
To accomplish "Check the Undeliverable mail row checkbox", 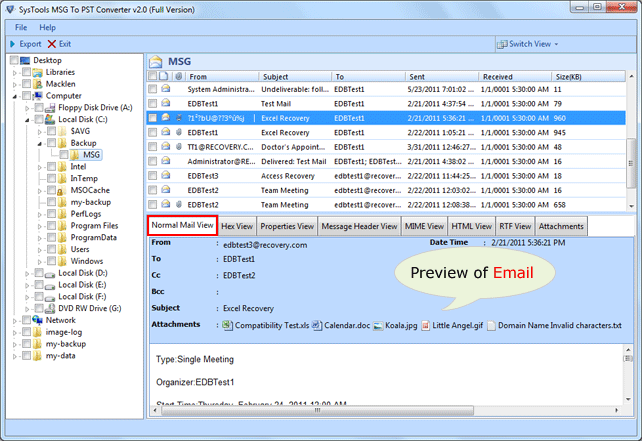I will (153, 89).
